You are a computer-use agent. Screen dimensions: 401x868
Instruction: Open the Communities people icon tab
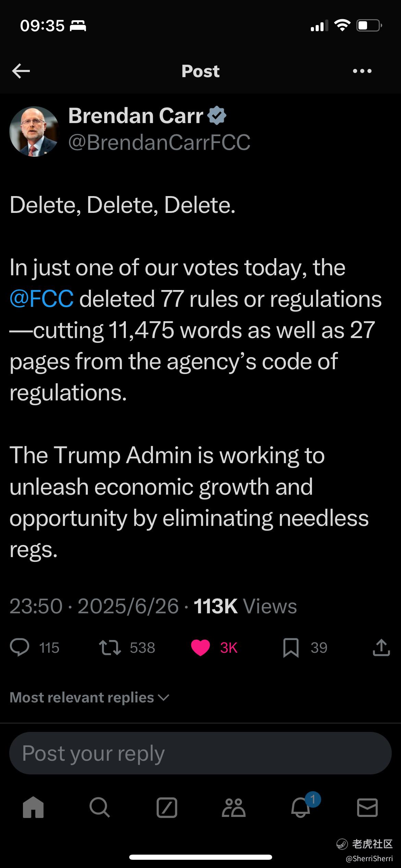pyautogui.click(x=234, y=808)
